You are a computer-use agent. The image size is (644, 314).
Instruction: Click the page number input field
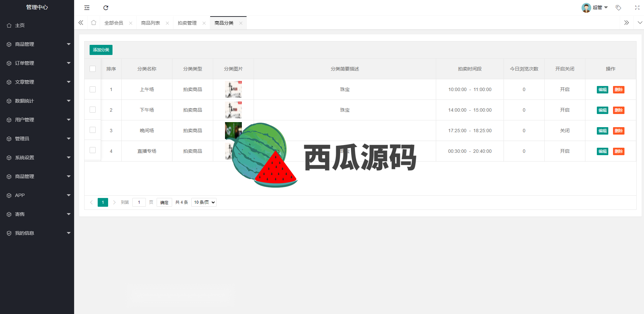point(139,202)
